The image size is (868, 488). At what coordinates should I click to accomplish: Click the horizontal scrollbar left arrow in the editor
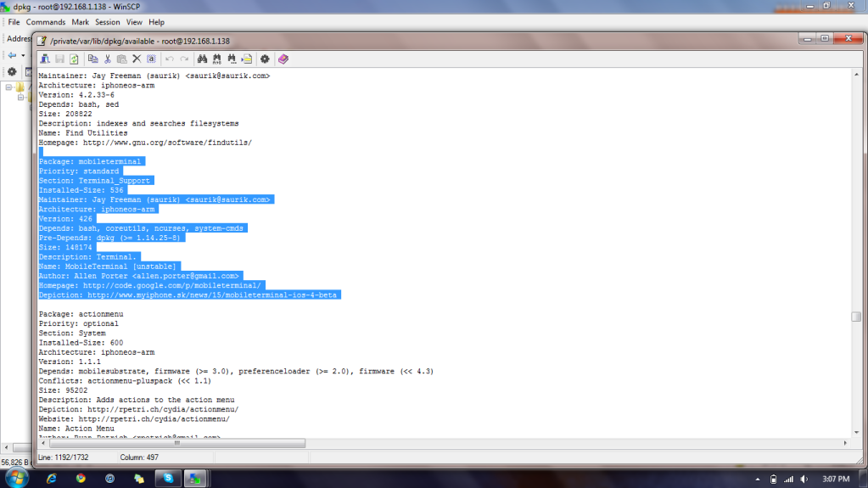click(x=43, y=443)
